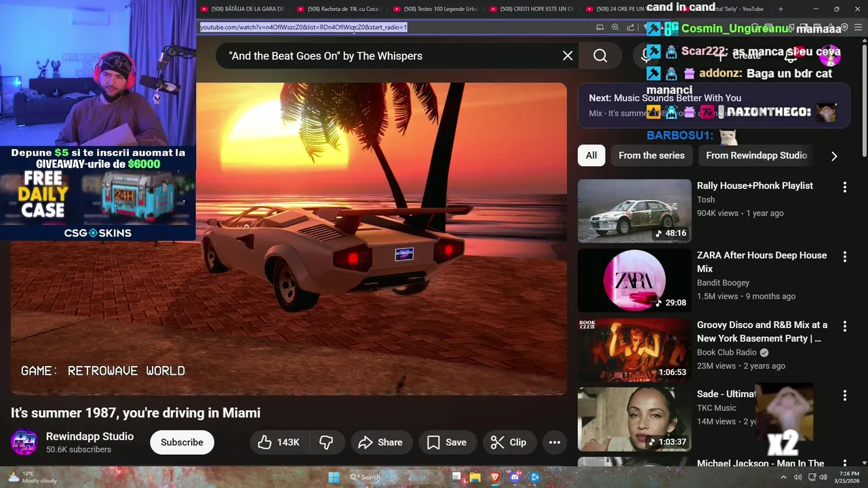Click Rally House+Phonk Playlist title
The width and height of the screenshot is (868, 488).
[755, 186]
